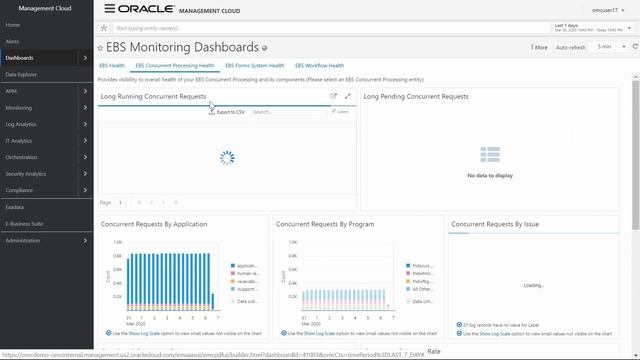Select the EBS Concurrent Processing Health tab

pyautogui.click(x=175, y=65)
